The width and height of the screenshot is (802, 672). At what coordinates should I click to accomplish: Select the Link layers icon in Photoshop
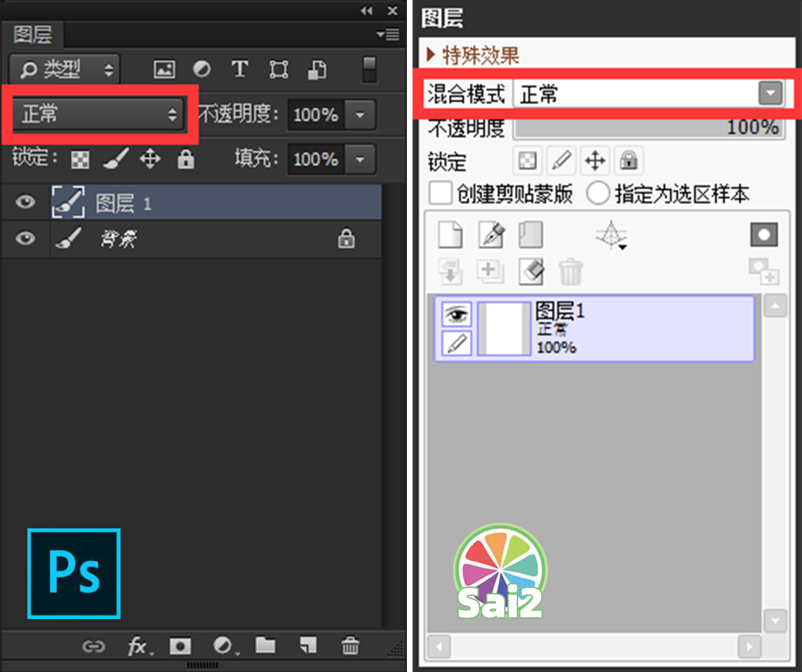click(x=94, y=646)
